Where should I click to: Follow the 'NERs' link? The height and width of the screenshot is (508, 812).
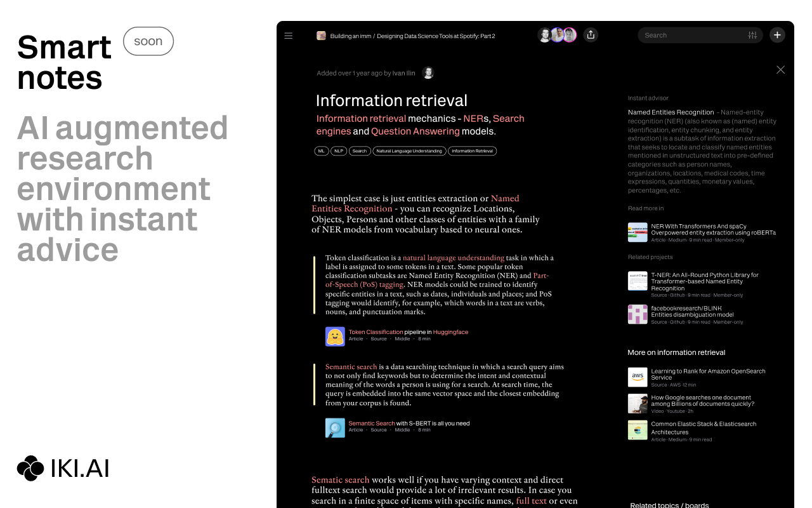point(477,119)
